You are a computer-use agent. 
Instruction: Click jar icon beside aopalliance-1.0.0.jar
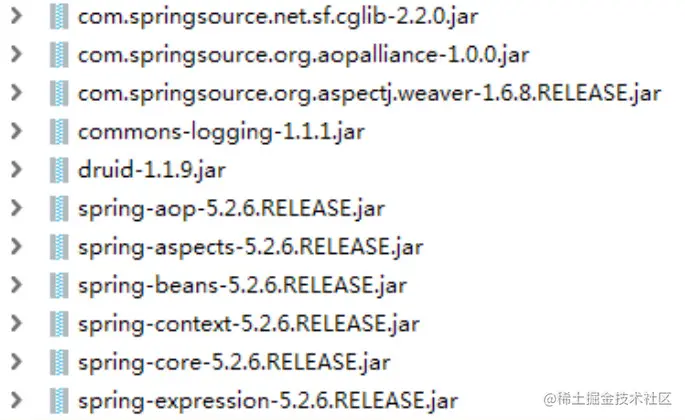(59, 55)
